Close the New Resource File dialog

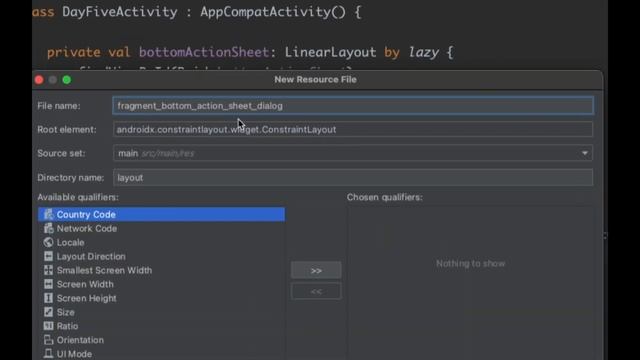tap(39, 80)
